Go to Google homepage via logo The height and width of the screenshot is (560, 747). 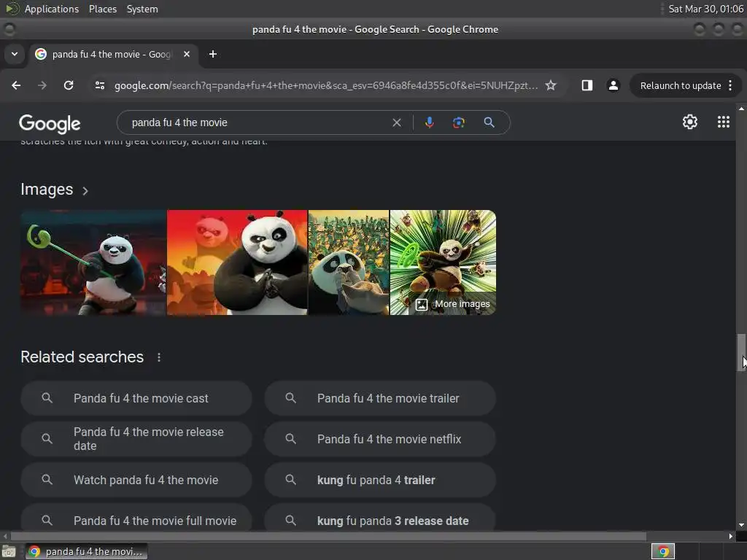click(x=50, y=124)
